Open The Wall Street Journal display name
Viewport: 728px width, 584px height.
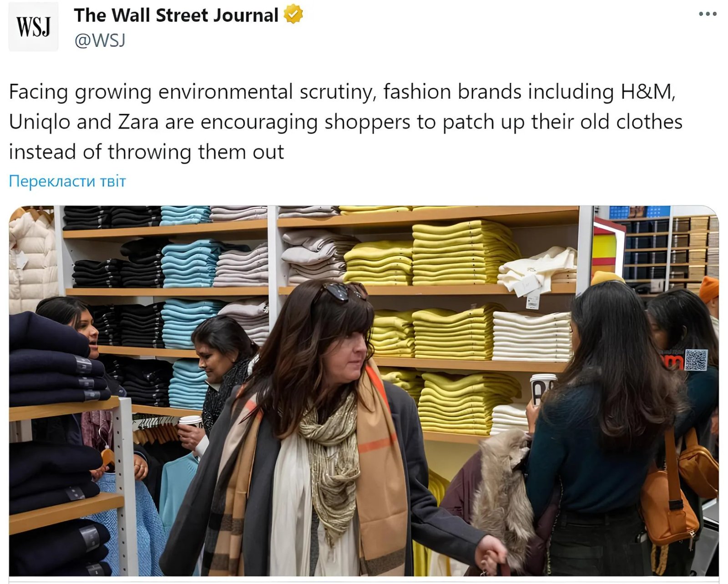[x=176, y=15]
